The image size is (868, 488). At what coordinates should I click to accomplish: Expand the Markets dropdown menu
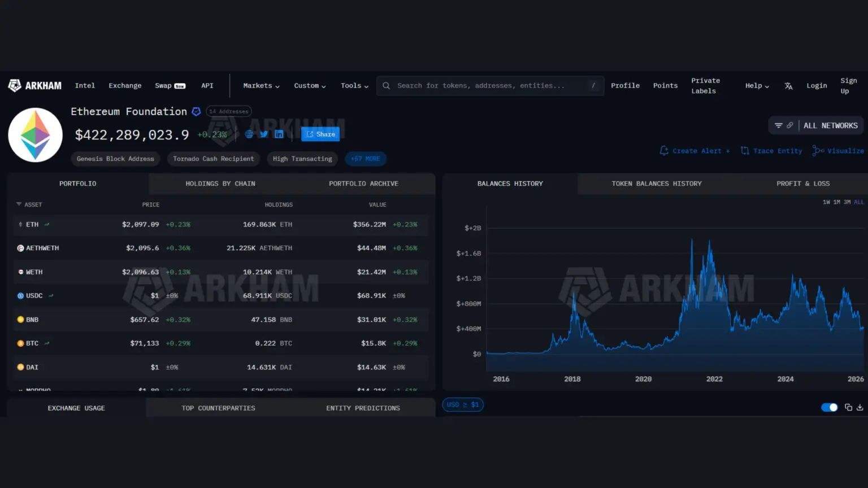coord(261,86)
